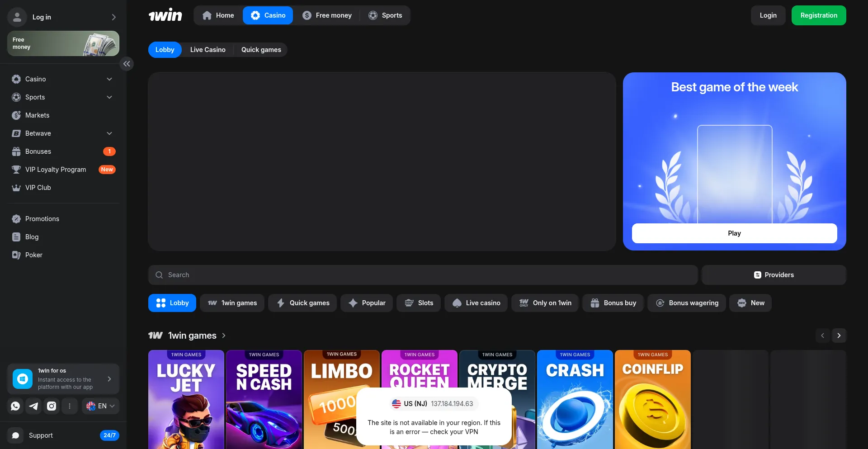Select the Only on 1win category filter
Screen dimensions: 868x449
coord(545,303)
